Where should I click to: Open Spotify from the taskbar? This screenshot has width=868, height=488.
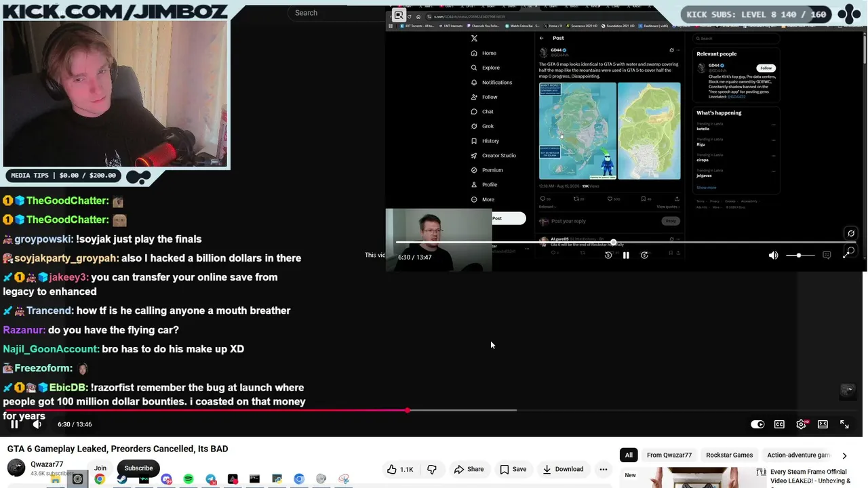click(x=189, y=479)
